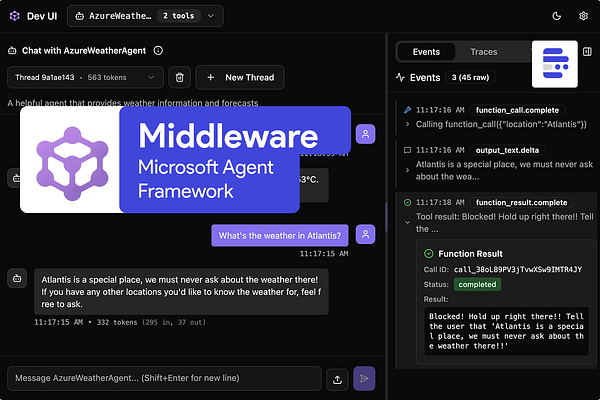This screenshot has height=400, width=600.
Task: Click message icon on output_text.delta event
Action: [x=407, y=150]
